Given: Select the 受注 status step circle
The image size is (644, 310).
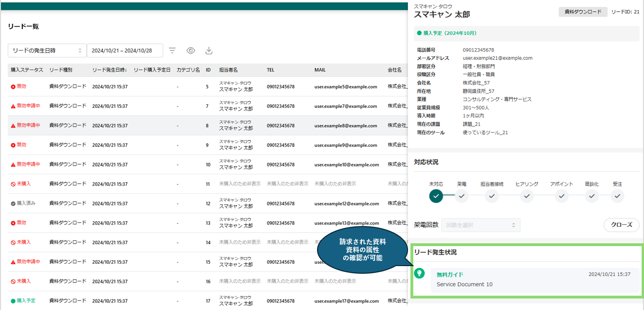Looking at the screenshot, I should (x=617, y=196).
